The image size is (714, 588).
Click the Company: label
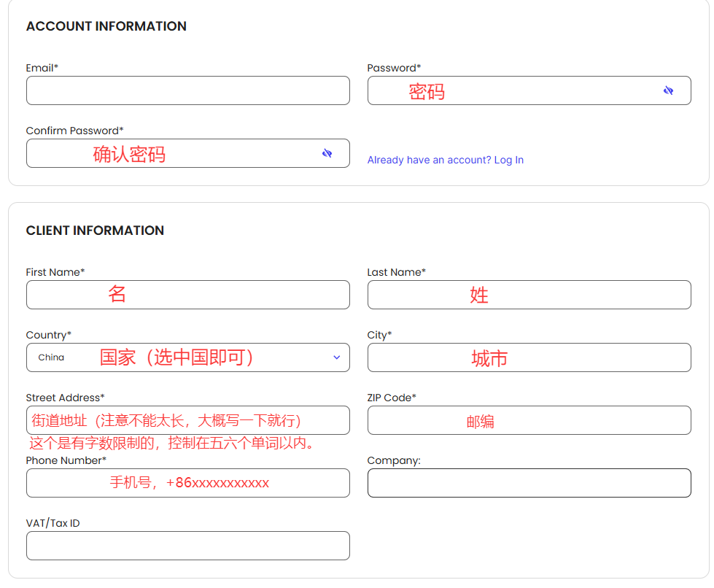click(x=394, y=460)
